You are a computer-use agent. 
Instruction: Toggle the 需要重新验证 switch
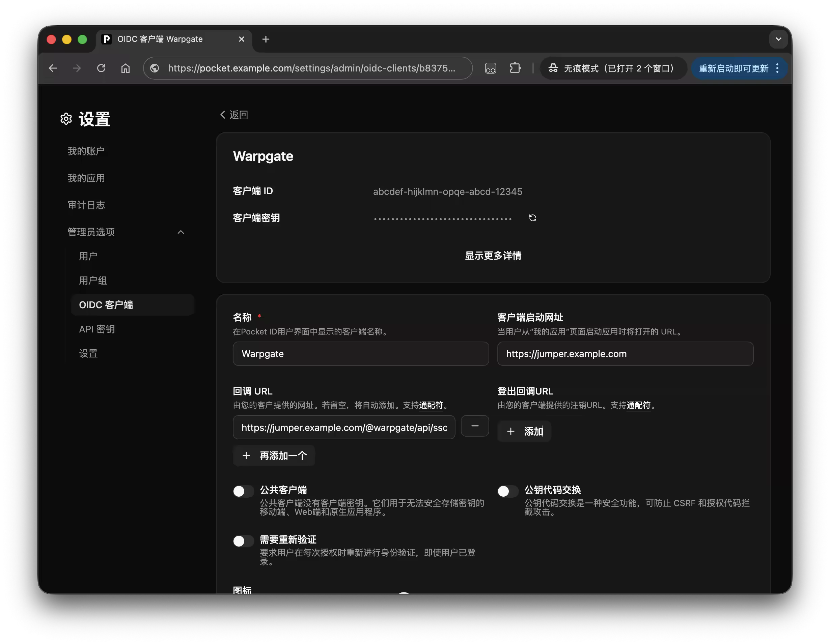(x=243, y=541)
